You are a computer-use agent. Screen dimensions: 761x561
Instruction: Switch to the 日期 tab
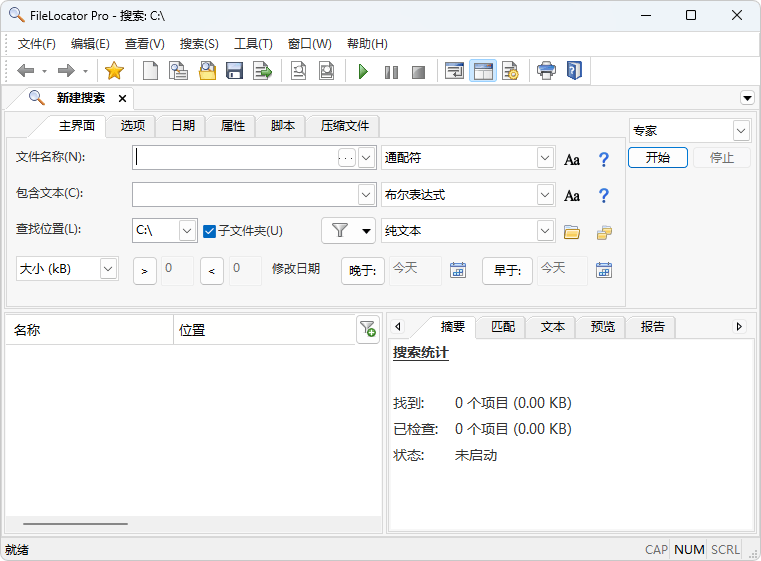coord(183,126)
